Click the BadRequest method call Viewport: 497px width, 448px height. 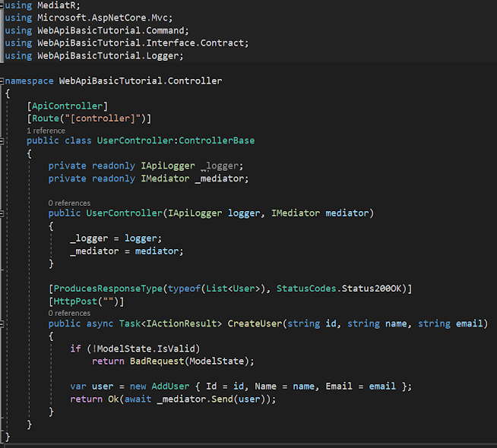point(157,361)
